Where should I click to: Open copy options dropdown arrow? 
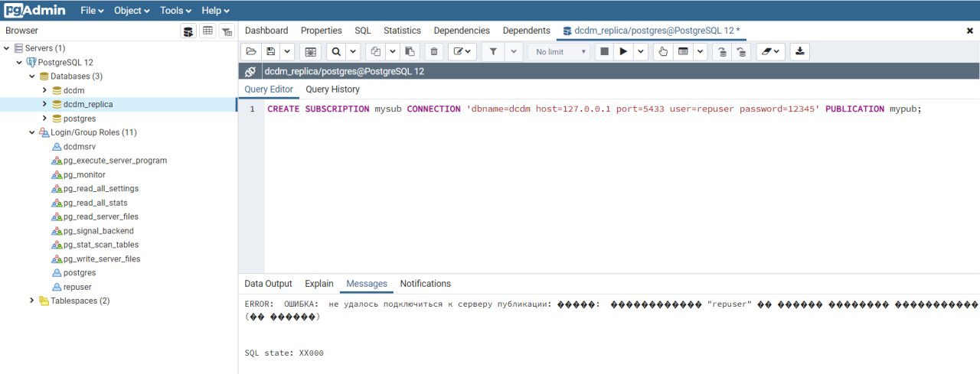click(x=392, y=51)
